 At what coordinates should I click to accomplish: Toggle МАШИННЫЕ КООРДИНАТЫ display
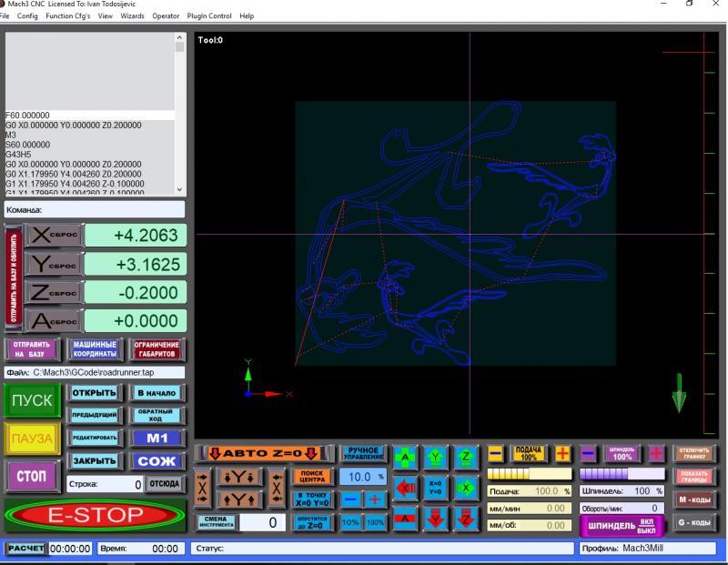[94, 349]
